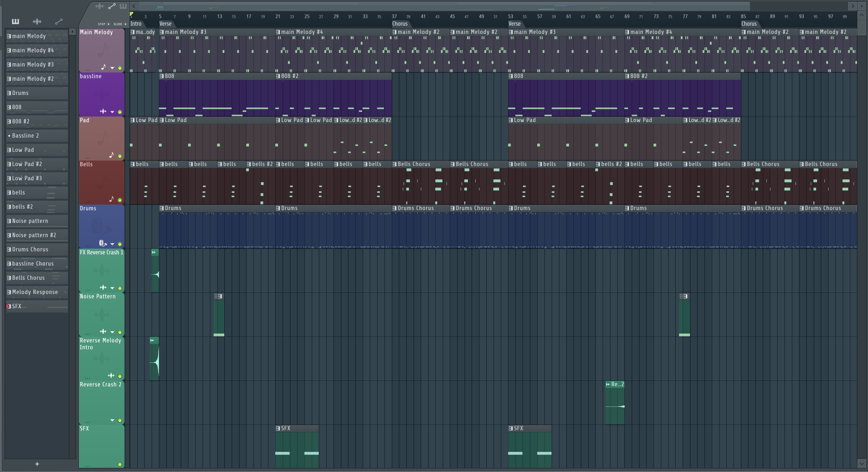Screen dimensions: 868x472
Task: Click note icon on Bells track header
Action: click(x=111, y=199)
